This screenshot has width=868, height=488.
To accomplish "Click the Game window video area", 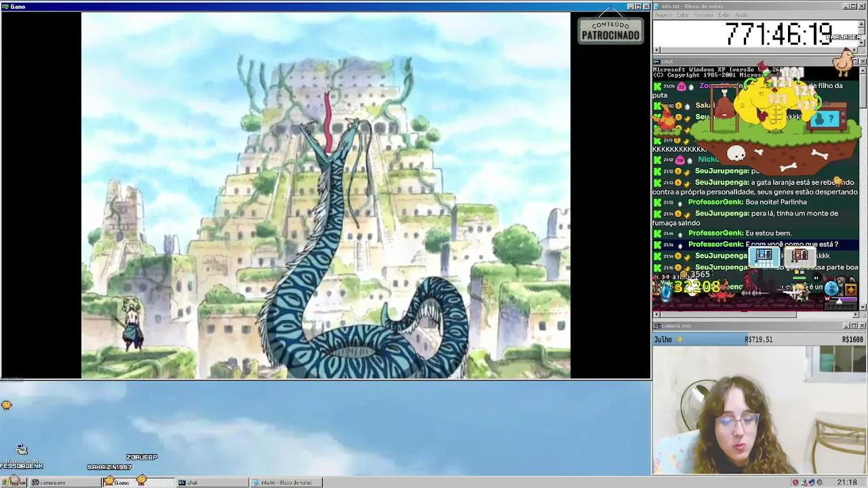I will 325,195.
